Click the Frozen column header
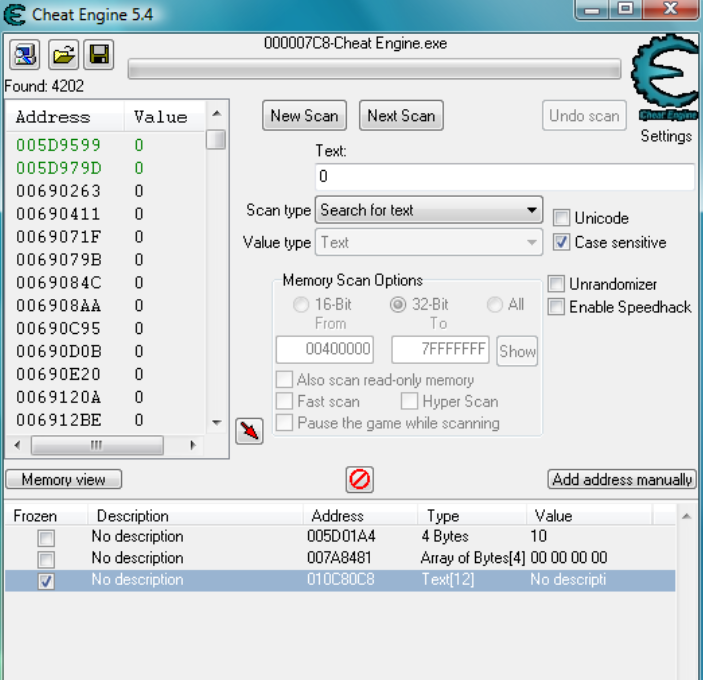 pyautogui.click(x=46, y=515)
